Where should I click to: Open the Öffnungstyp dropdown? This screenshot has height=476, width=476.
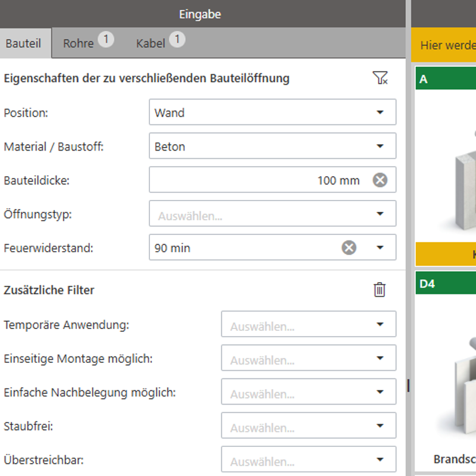point(272,214)
